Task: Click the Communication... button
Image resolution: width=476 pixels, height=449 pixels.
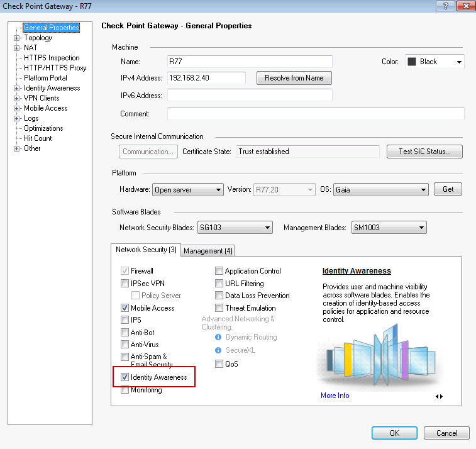Action: click(148, 152)
